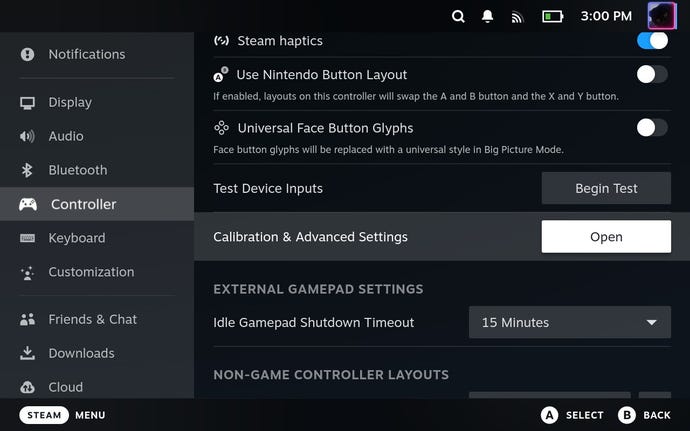Viewport: 690px width, 431px height.
Task: Click the Downloads arrow icon
Action: click(28, 353)
